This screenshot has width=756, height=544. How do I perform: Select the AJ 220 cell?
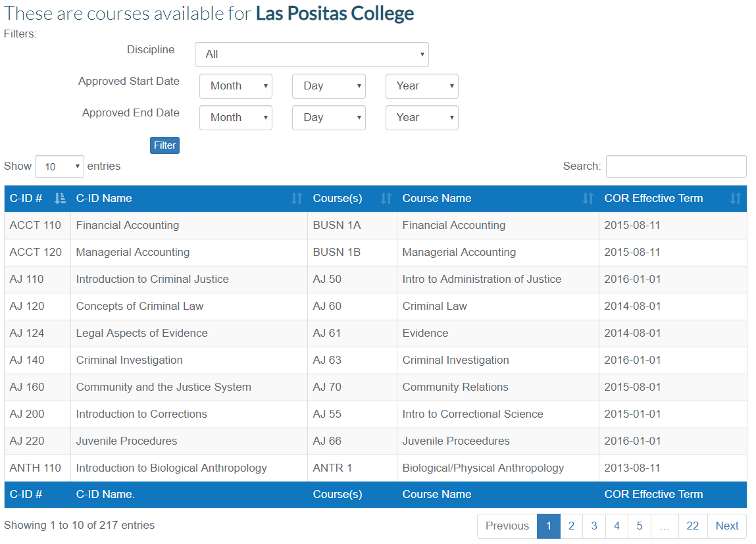click(38, 441)
